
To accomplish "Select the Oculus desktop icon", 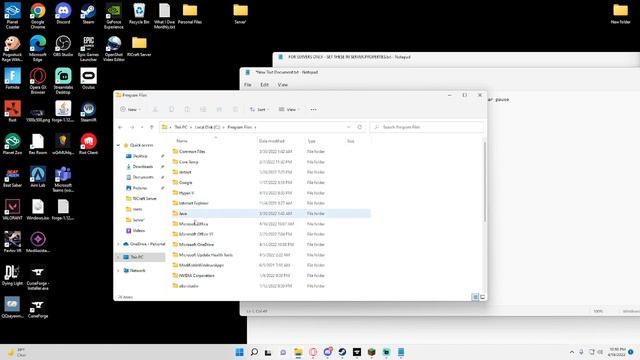I will [88, 79].
